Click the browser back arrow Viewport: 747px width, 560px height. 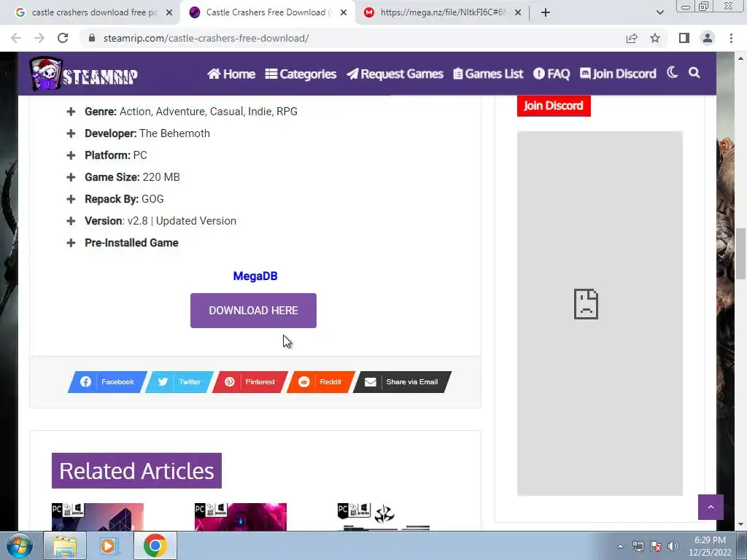[16, 38]
